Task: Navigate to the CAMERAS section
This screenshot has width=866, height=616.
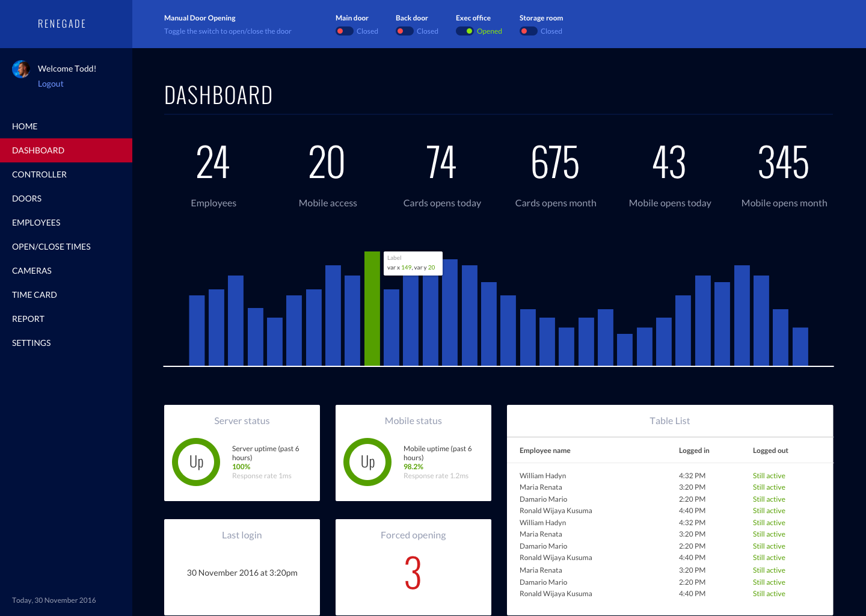Action: click(32, 271)
